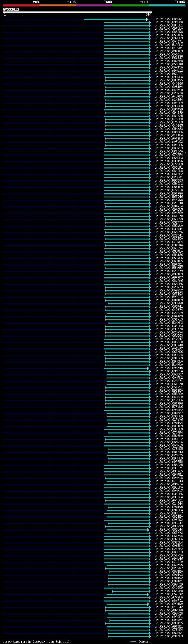Select the UniRef100_A5BCX5 label

point(169,465)
